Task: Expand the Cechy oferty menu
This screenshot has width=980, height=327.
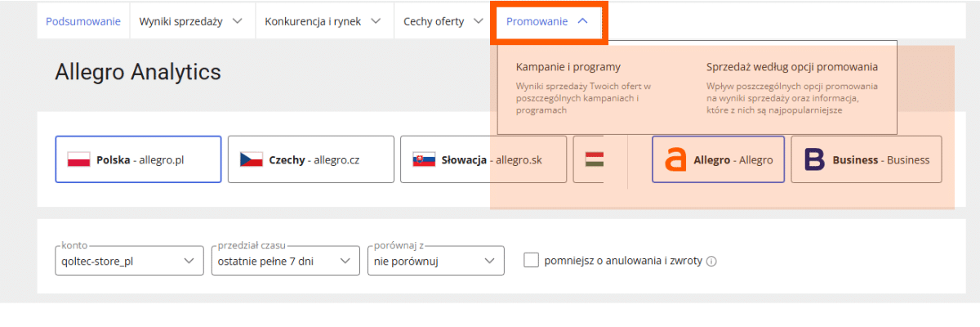Action: tap(443, 21)
